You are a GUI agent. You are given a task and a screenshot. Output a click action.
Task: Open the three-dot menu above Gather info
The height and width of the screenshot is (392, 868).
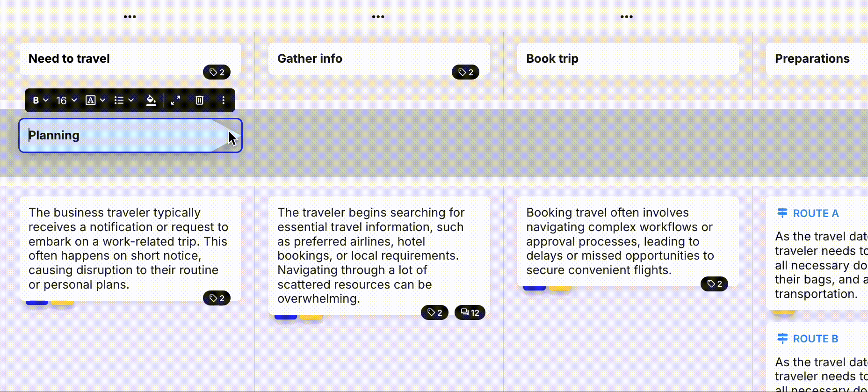tap(378, 17)
